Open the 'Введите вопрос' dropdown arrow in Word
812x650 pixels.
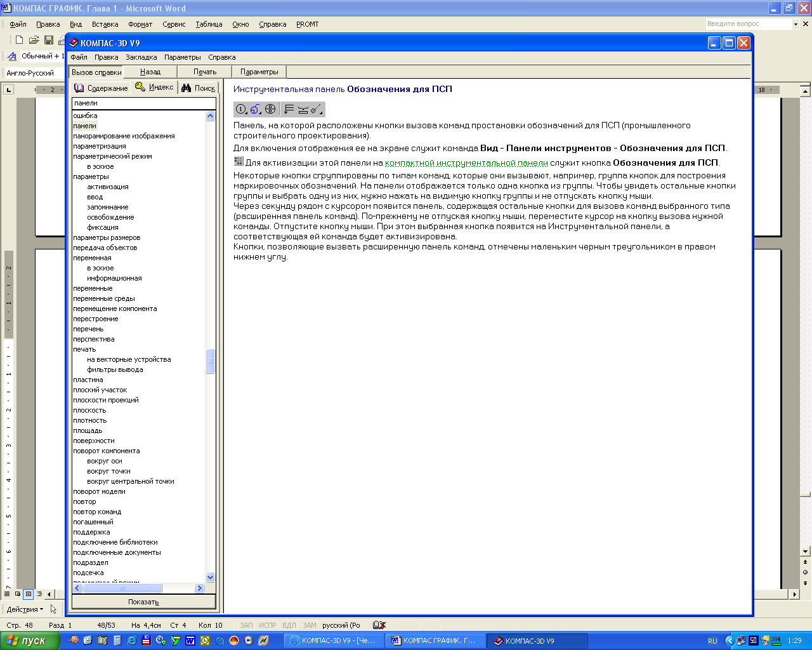pos(796,24)
